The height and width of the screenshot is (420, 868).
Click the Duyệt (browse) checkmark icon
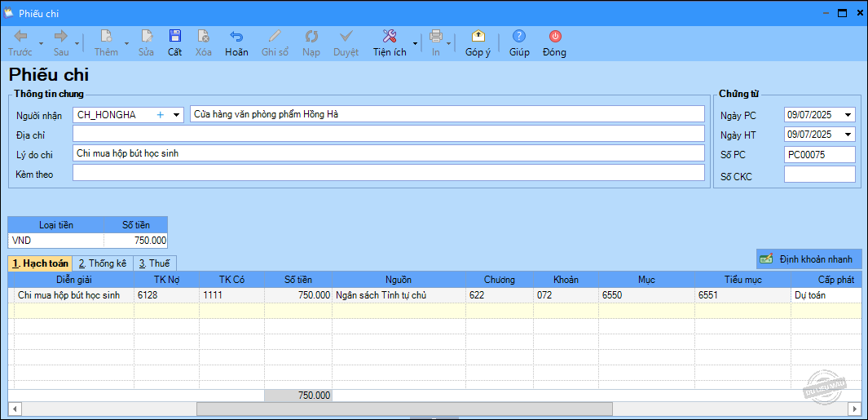[x=346, y=37]
